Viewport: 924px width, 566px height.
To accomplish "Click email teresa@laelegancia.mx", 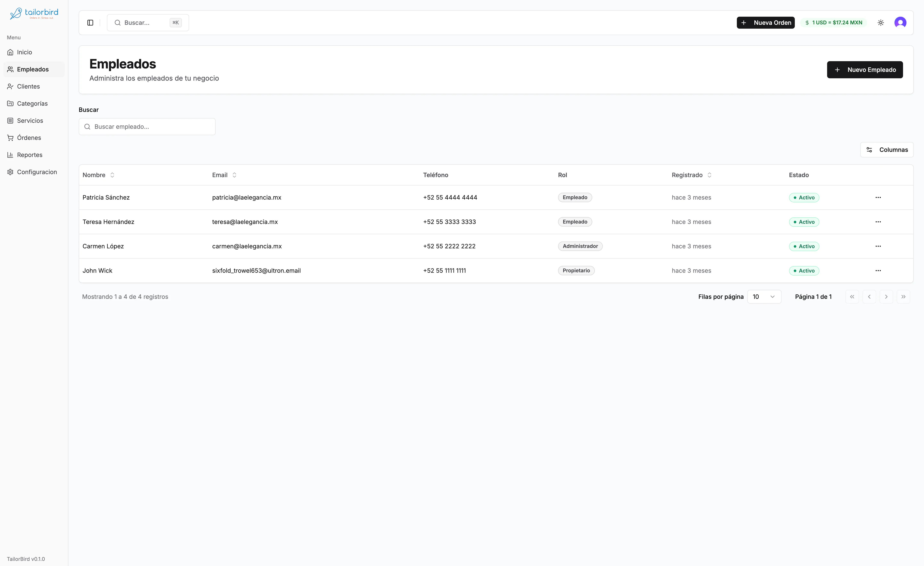I will [x=245, y=222].
